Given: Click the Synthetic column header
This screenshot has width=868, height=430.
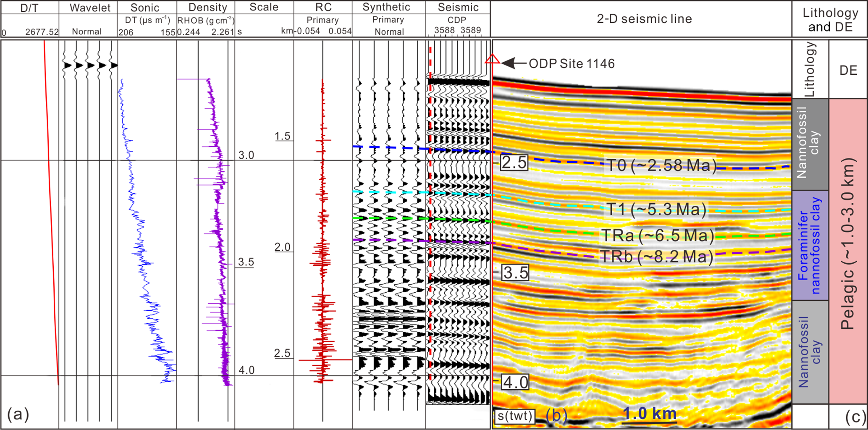Looking at the screenshot, I should pos(386,8).
